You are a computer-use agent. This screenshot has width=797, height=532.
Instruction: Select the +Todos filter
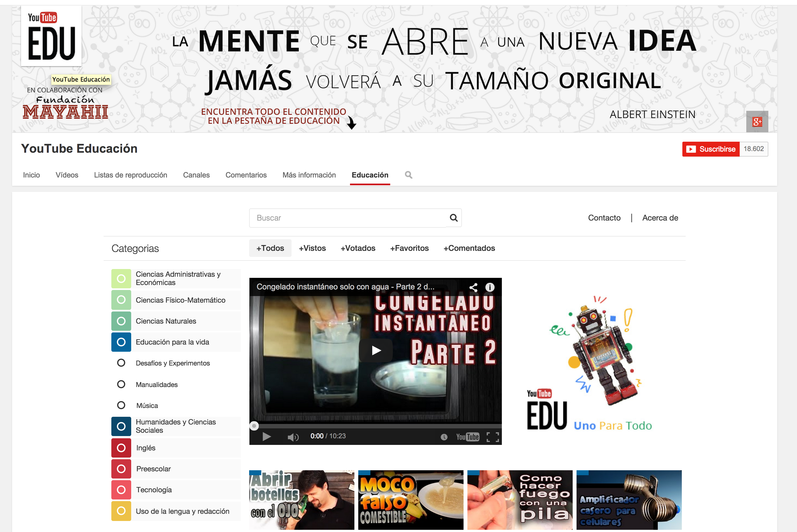click(270, 248)
